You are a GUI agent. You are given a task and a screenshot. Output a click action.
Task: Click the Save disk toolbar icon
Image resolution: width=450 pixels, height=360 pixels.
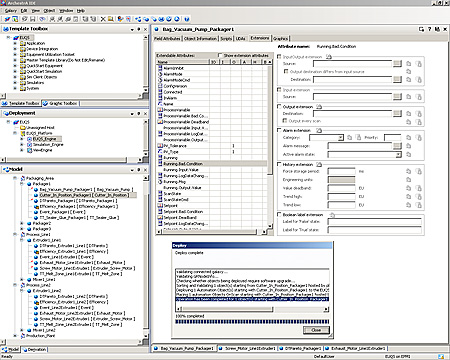click(33, 19)
